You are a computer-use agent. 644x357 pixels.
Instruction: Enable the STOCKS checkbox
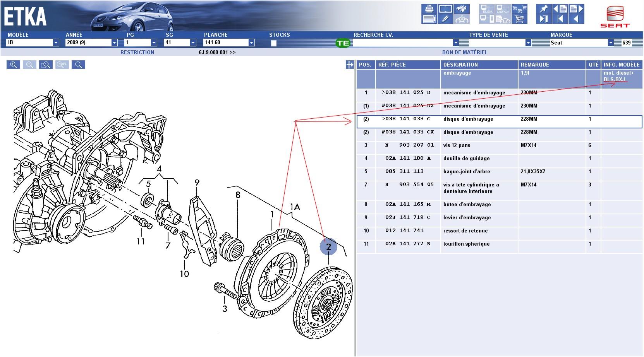click(x=275, y=44)
